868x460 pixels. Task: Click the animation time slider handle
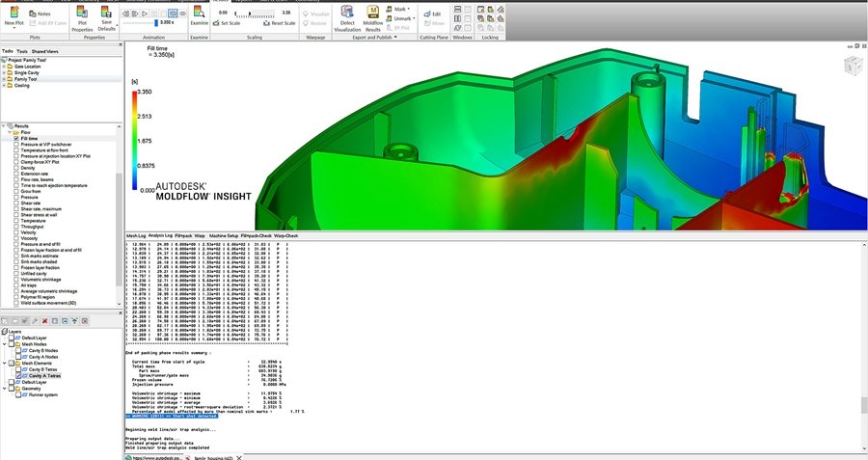coord(156,23)
